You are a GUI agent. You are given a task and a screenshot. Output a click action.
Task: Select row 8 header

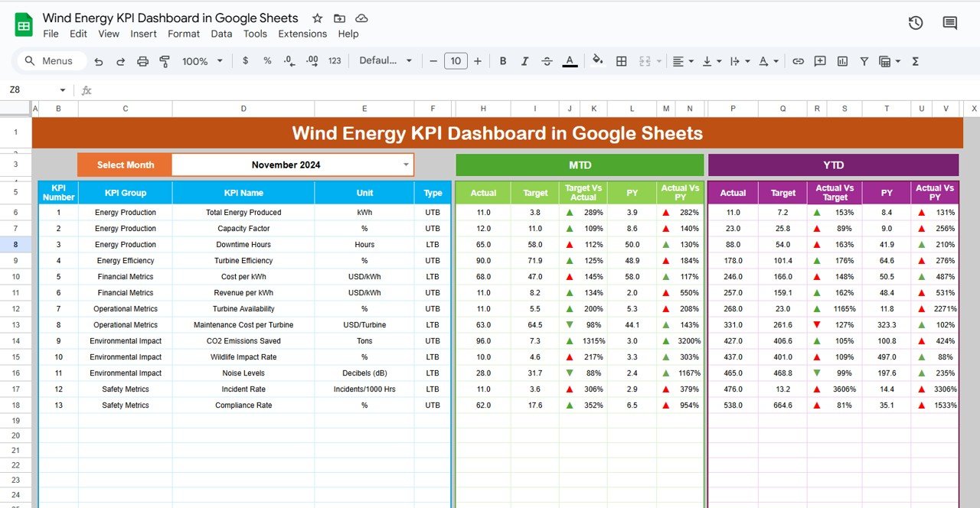point(15,245)
